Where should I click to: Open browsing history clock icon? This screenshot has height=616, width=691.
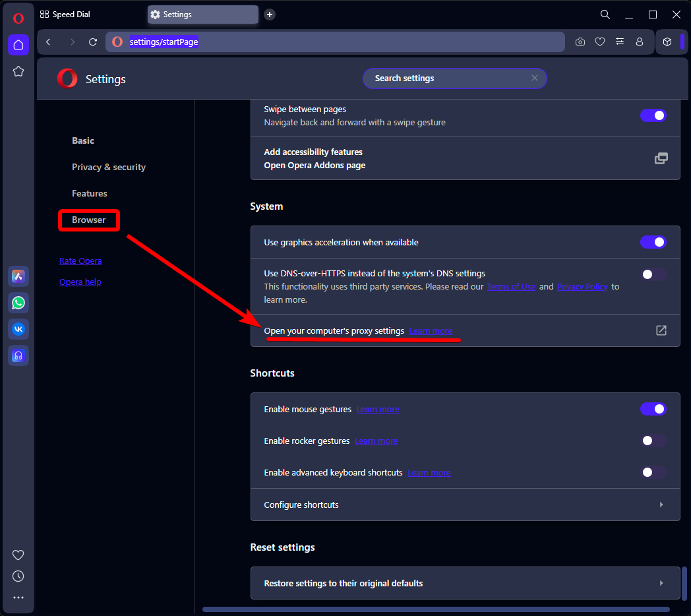18,576
